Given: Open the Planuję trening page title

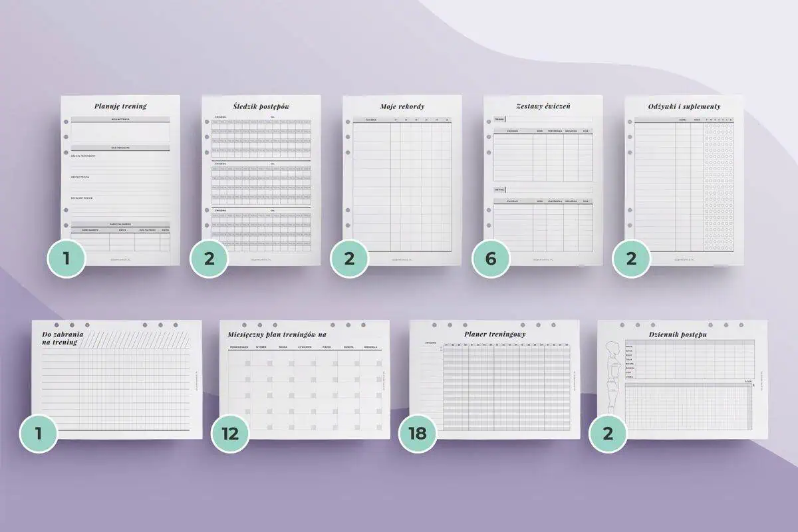Looking at the screenshot, I should pyautogui.click(x=120, y=106).
